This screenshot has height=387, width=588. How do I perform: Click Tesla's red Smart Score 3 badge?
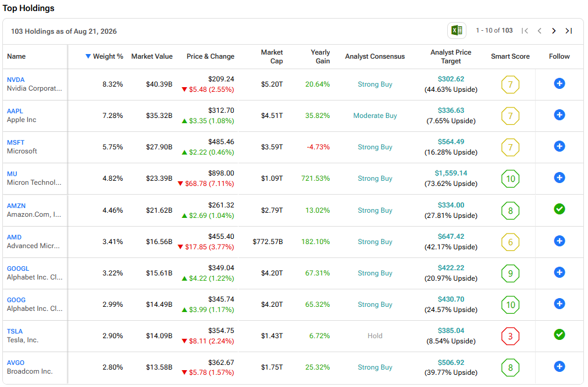pyautogui.click(x=510, y=336)
